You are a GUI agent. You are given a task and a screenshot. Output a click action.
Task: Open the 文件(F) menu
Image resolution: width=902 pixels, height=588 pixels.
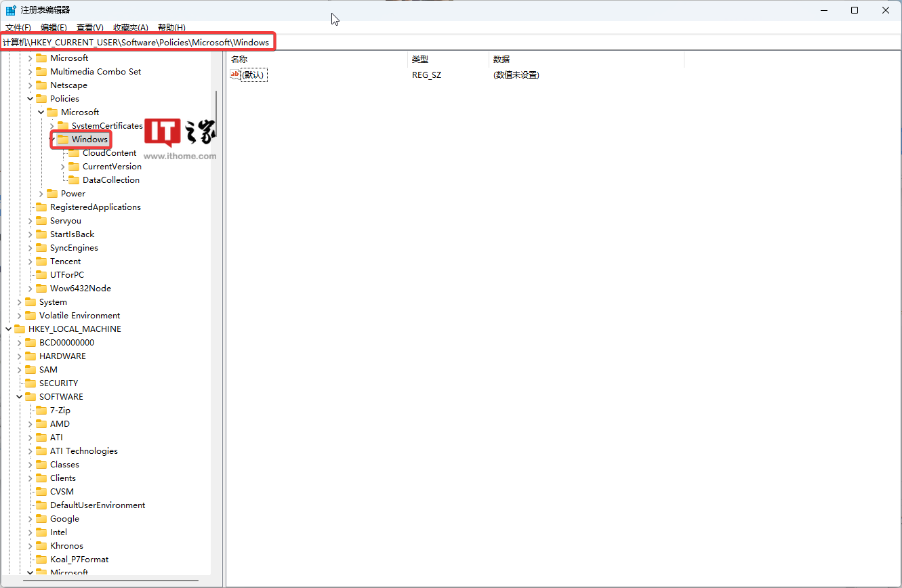click(x=18, y=28)
